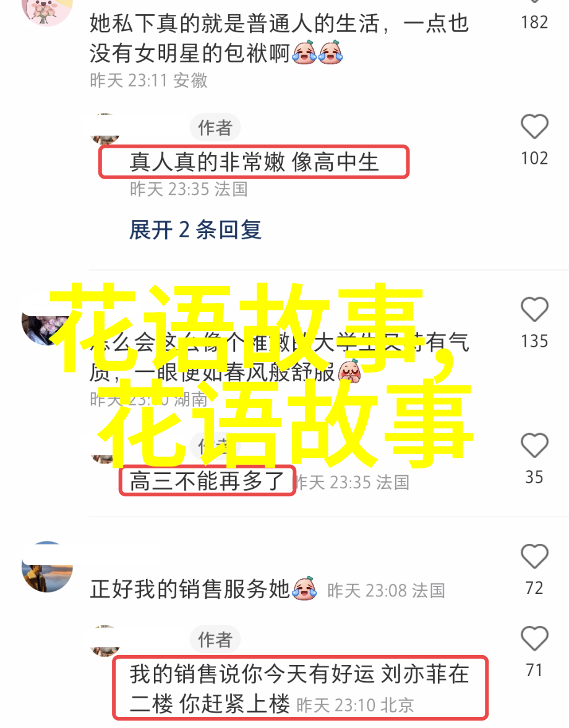This screenshot has width=569, height=728.
Task: Like the comment with 135 likes
Action: click(x=534, y=309)
